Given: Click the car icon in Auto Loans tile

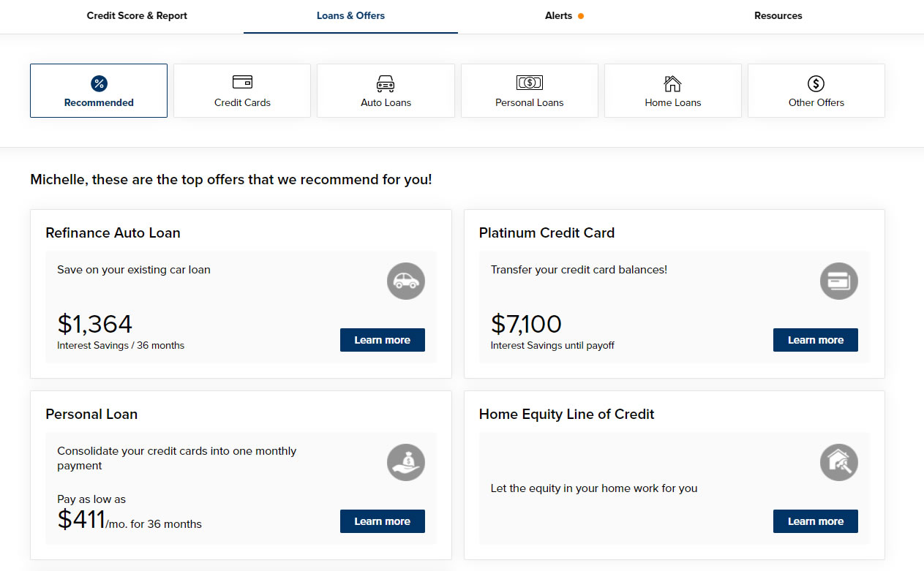Looking at the screenshot, I should 386,83.
